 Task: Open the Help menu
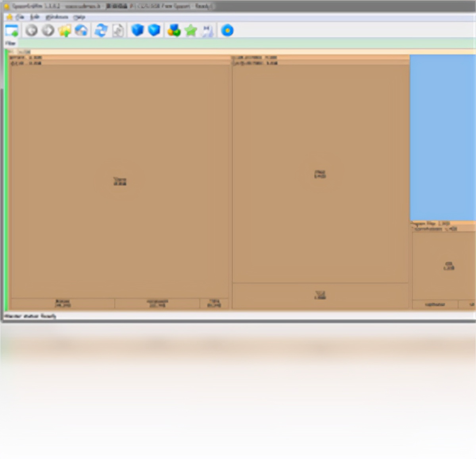(x=79, y=17)
